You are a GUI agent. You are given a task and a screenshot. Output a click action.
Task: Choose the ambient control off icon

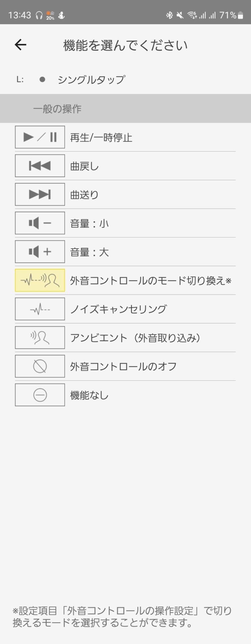click(x=40, y=366)
